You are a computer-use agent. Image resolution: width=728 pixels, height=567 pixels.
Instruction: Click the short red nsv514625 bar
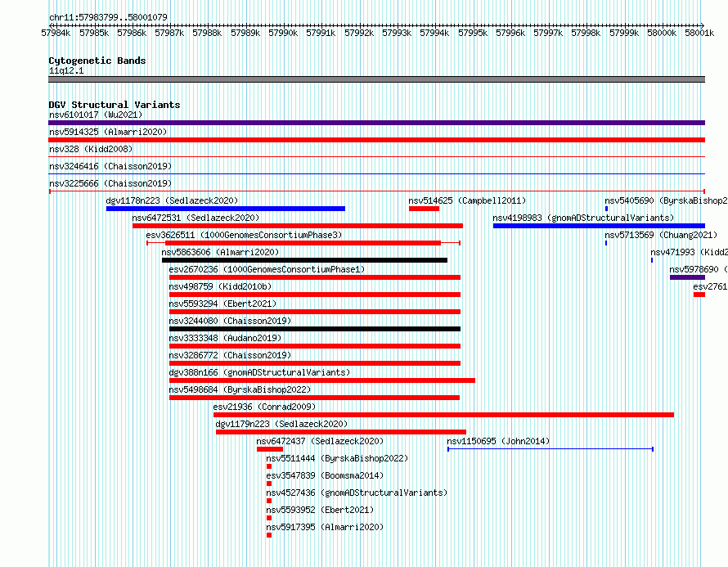point(424,209)
